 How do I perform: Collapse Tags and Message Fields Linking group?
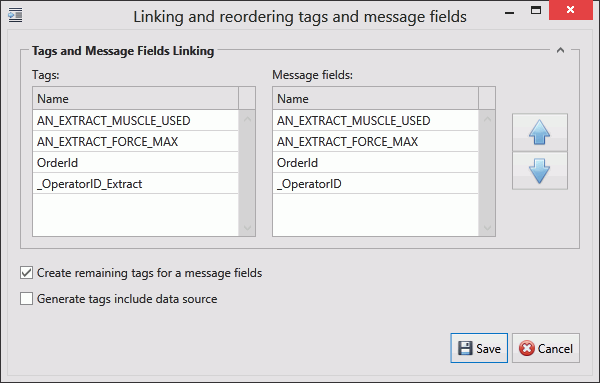[560, 50]
